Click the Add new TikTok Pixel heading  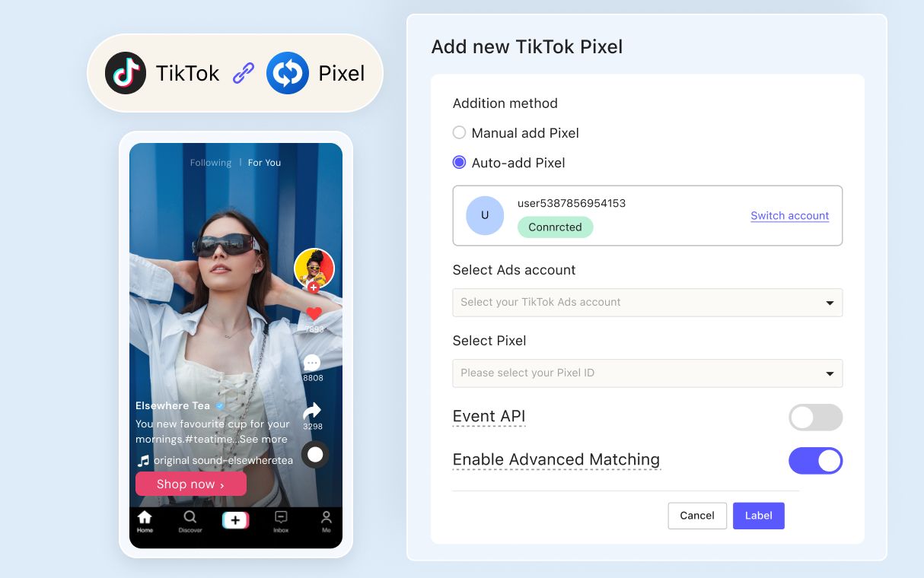527,46
